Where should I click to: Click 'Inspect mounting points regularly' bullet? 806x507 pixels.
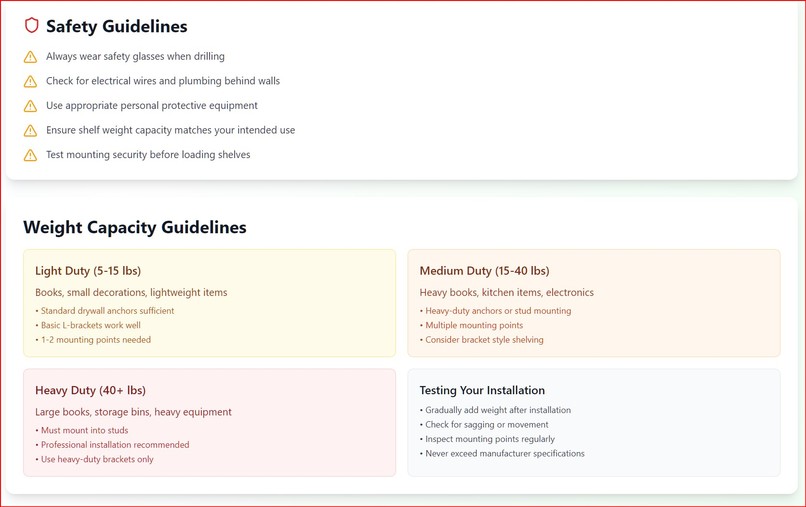487,439
